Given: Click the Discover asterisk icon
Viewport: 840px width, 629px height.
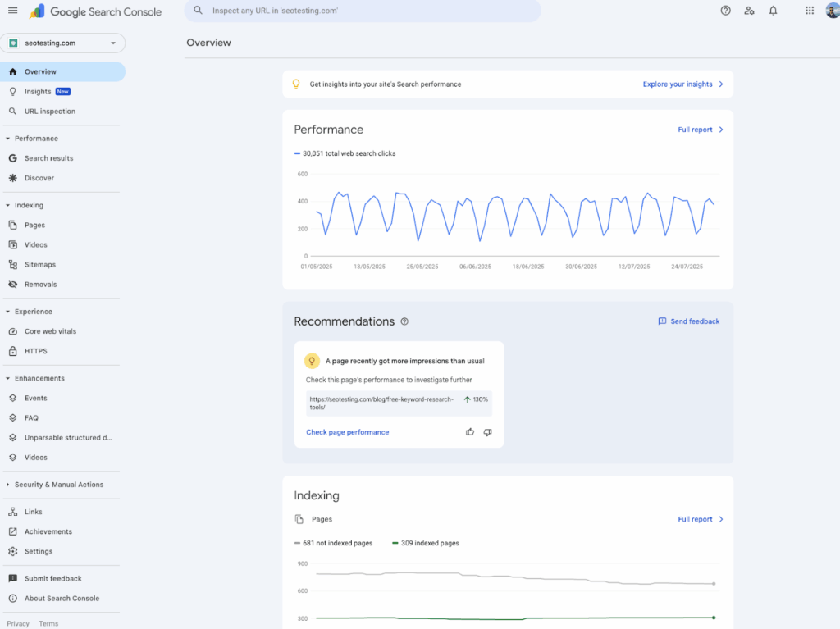Looking at the screenshot, I should (13, 178).
